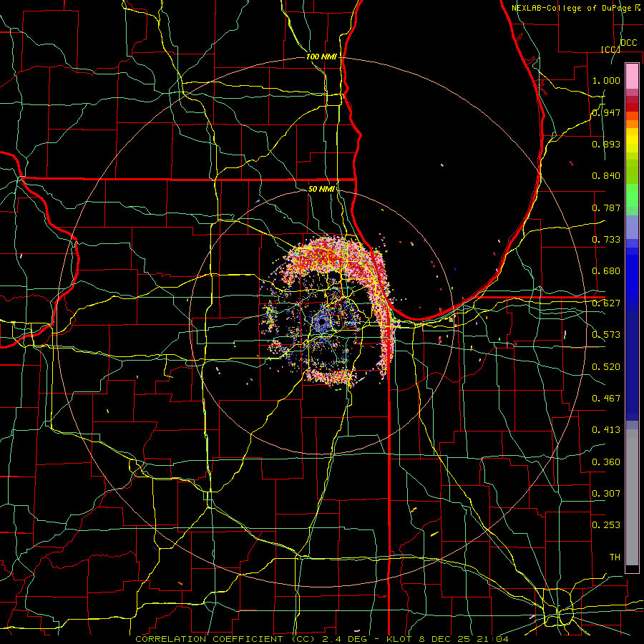Click the 50 NMI range ring label

(x=321, y=189)
